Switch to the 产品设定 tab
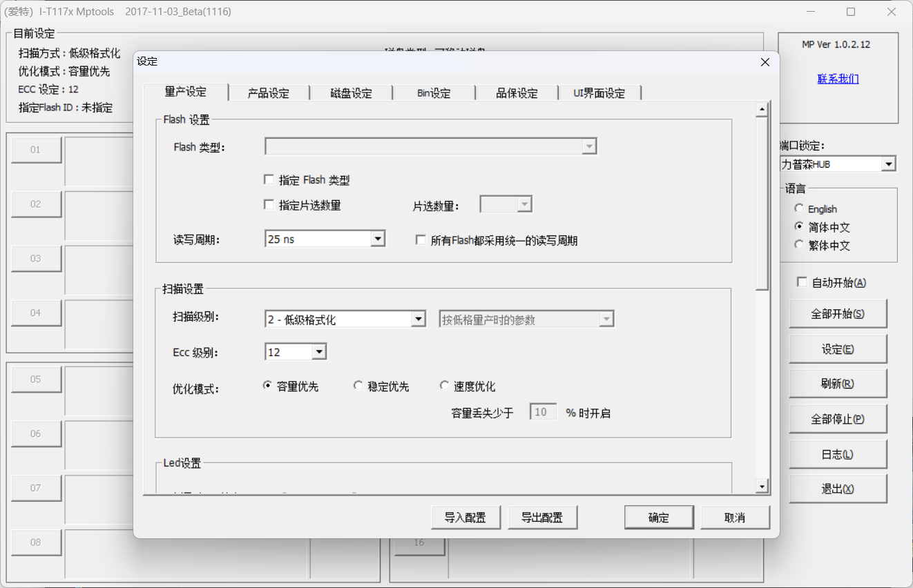Image resolution: width=913 pixels, height=588 pixels. click(268, 92)
